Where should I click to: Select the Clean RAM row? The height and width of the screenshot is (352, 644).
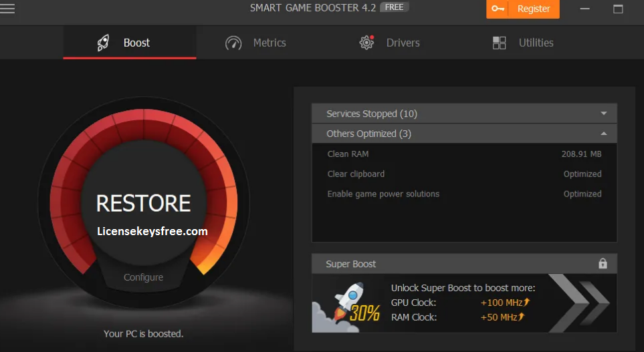click(x=464, y=154)
